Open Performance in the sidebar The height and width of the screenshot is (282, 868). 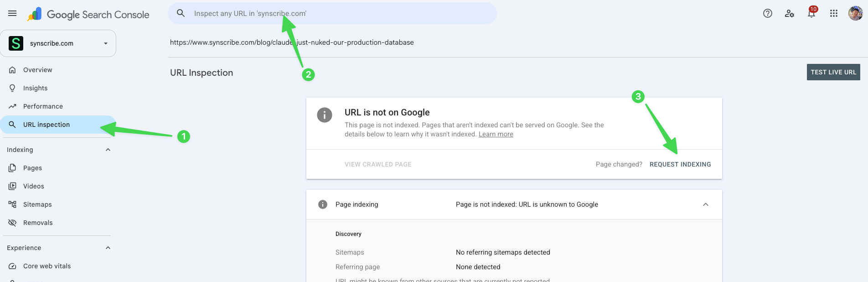43,106
